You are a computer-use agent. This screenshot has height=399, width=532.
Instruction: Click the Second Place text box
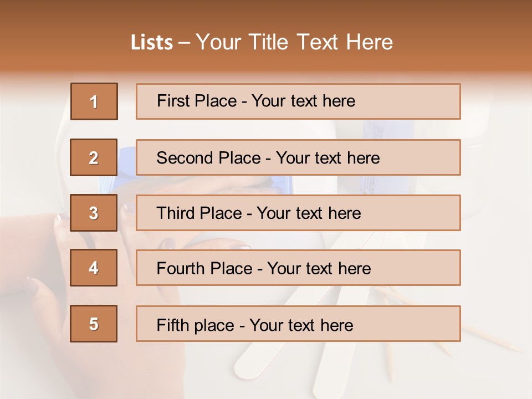point(298,157)
